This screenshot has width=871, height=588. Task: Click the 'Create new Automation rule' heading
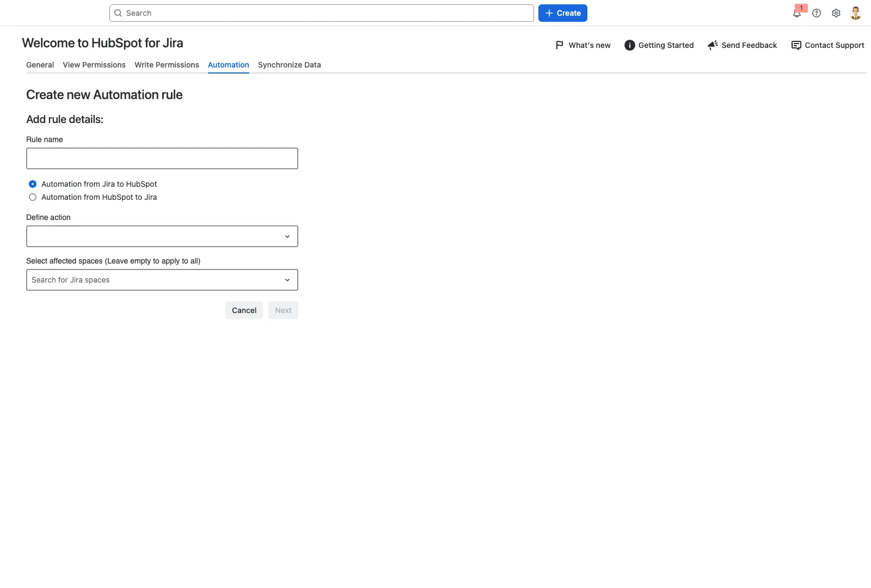coord(105,95)
